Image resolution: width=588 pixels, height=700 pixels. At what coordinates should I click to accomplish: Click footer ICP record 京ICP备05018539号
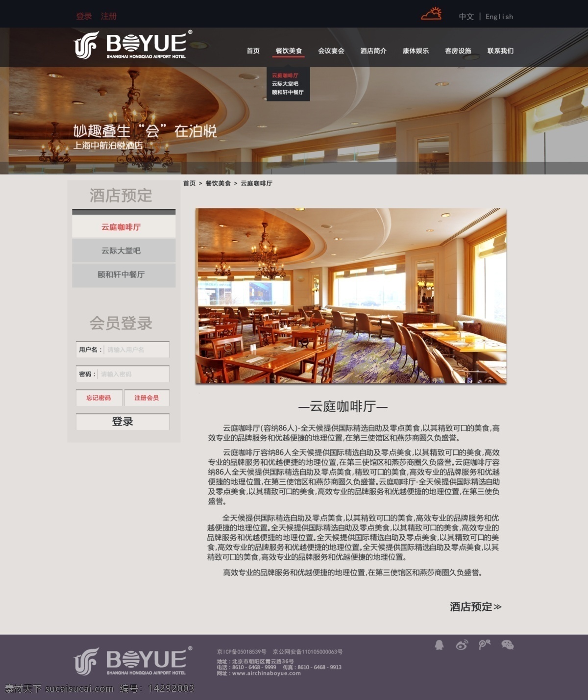click(x=242, y=652)
